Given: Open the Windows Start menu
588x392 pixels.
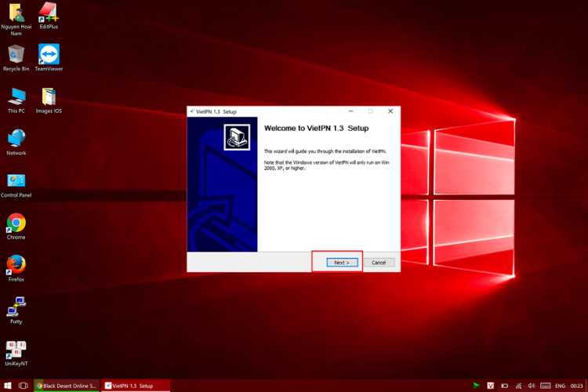Looking at the screenshot, I should [x=8, y=386].
